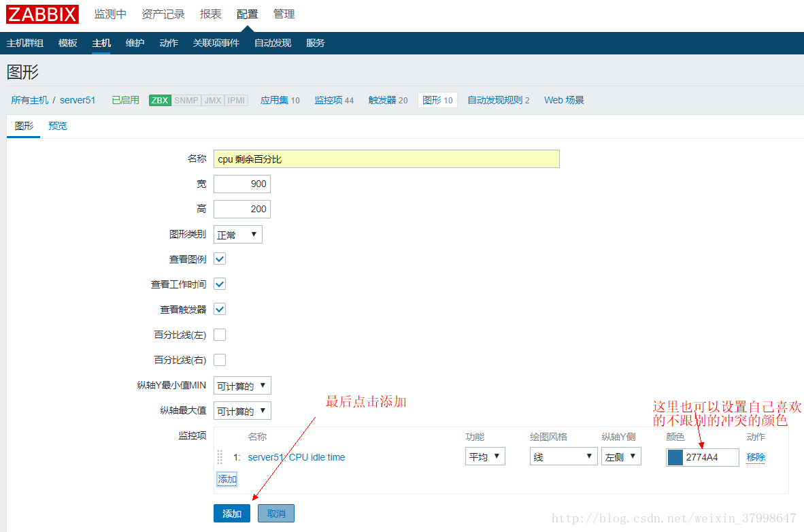804x532 pixels.
Task: Click the 取消 button
Action: click(276, 514)
